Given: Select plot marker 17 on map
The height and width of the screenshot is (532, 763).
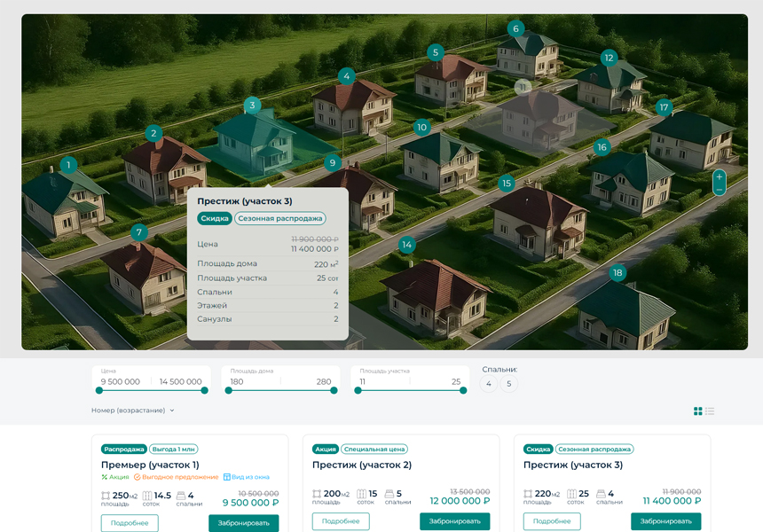Looking at the screenshot, I should click(x=665, y=107).
